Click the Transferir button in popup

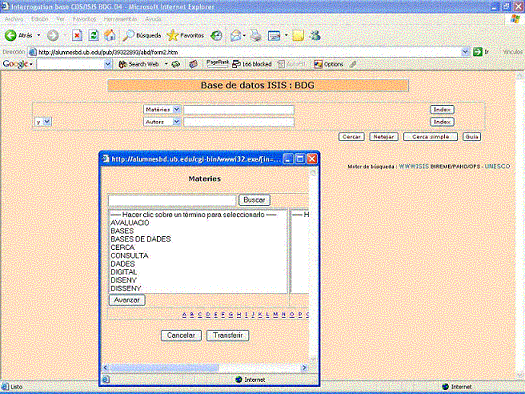point(228,335)
